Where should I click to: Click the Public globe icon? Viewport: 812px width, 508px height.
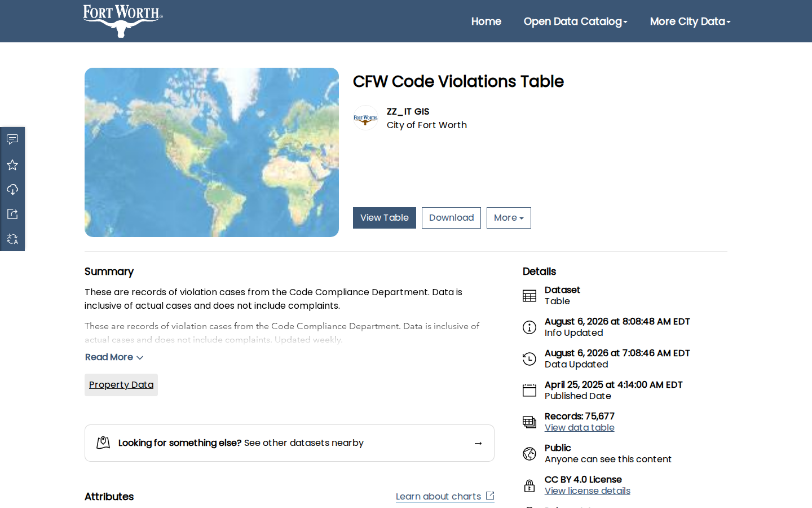click(529, 454)
